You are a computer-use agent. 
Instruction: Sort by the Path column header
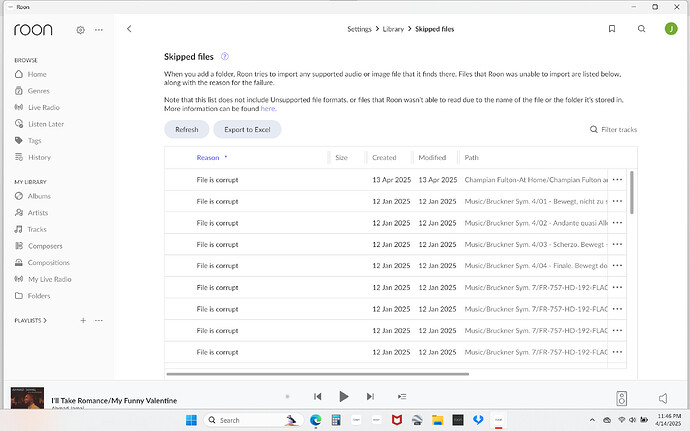click(471, 158)
